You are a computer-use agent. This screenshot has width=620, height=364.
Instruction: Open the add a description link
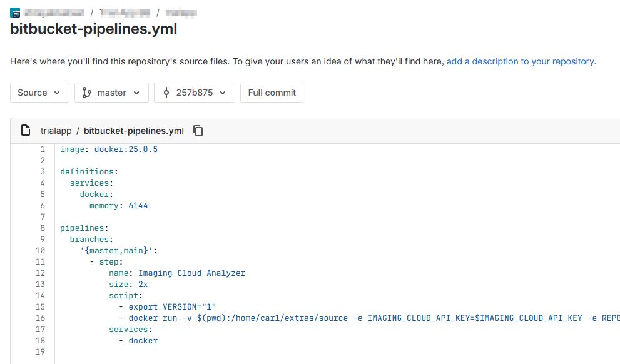pyautogui.click(x=521, y=61)
